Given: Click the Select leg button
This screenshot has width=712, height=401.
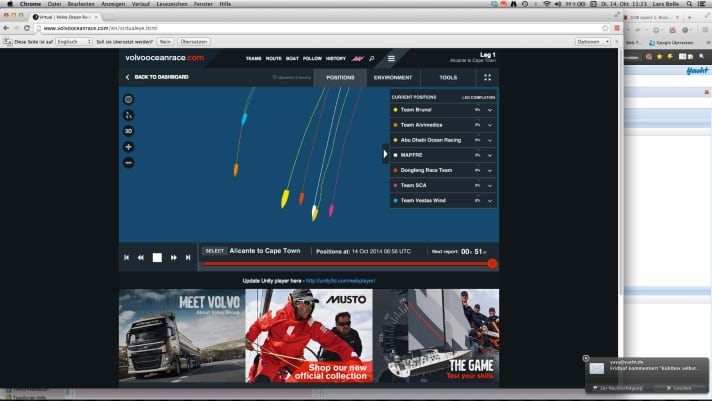Looking at the screenshot, I should pos(214,251).
